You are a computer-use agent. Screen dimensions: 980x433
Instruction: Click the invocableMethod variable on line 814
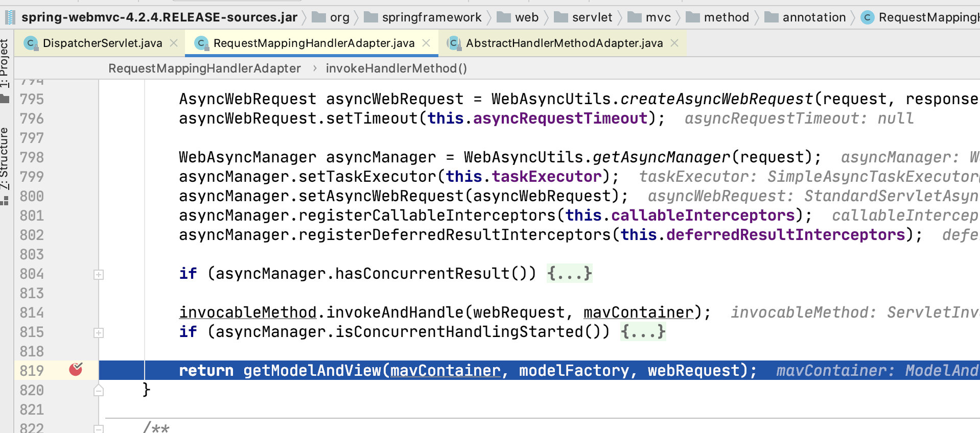(x=248, y=312)
